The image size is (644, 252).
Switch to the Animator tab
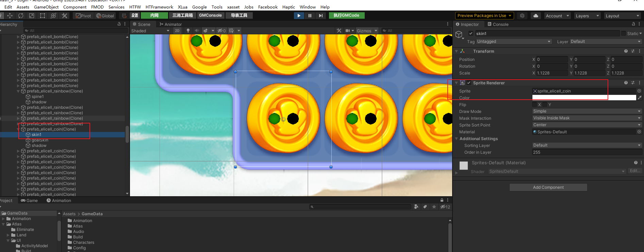(171, 24)
